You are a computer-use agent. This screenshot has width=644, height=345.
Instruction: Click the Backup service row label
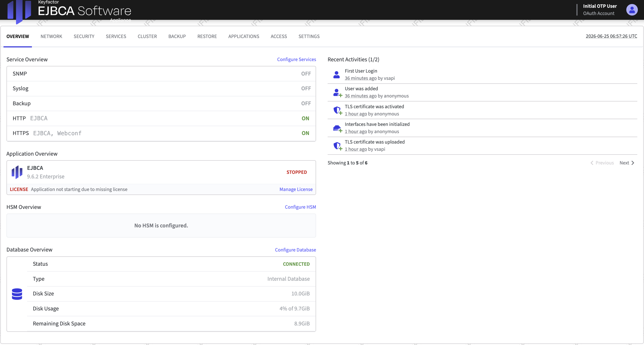[21, 103]
